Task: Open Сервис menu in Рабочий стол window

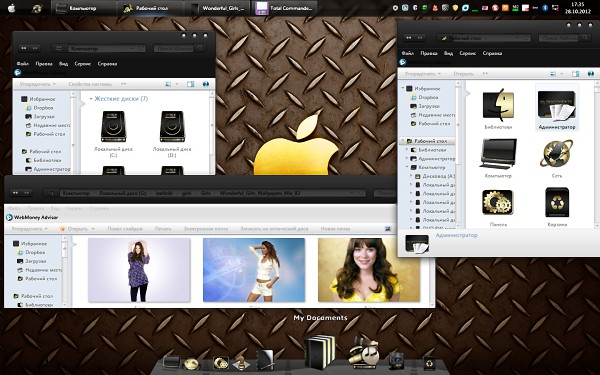Action: click(468, 53)
